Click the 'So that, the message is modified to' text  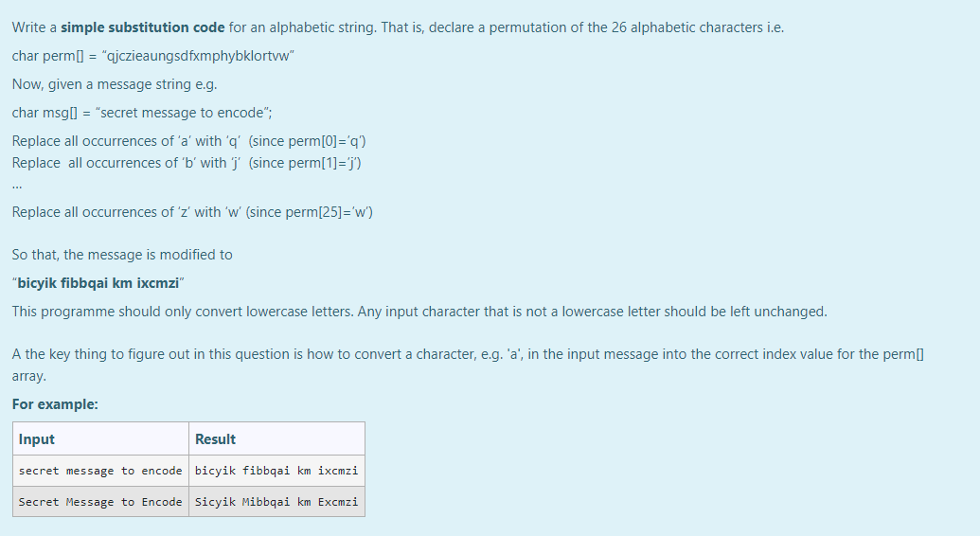click(x=122, y=255)
